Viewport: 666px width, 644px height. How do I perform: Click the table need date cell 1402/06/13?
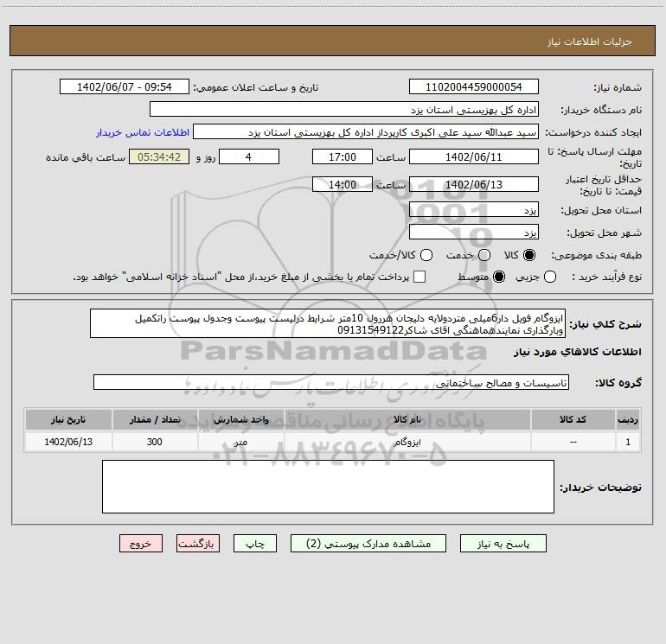[68, 442]
